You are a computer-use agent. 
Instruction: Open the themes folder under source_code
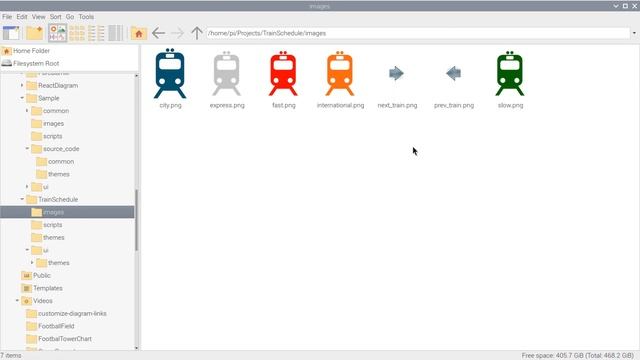53,174
